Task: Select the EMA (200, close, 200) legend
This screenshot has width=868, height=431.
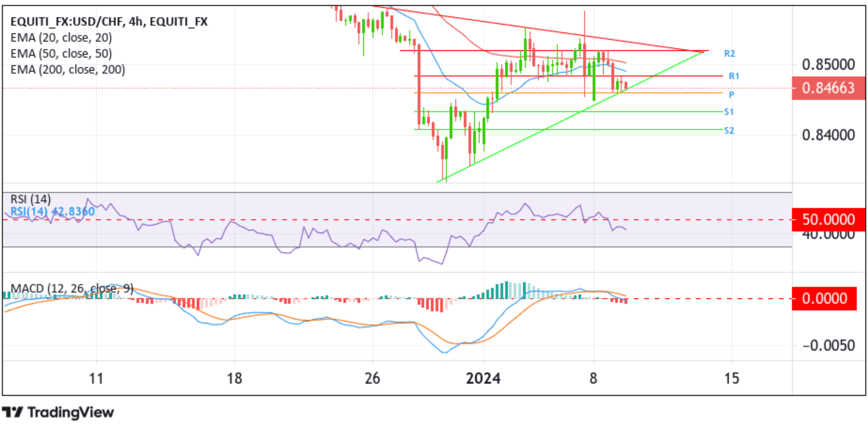Action: (x=68, y=69)
